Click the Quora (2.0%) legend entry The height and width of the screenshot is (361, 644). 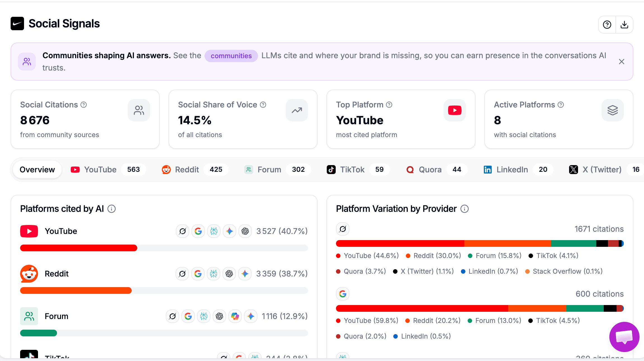[361, 336]
